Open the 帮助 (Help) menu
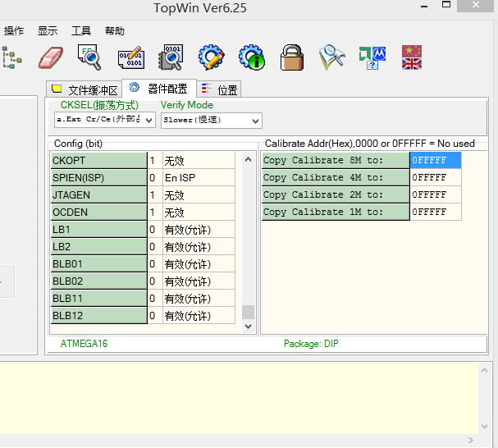Image resolution: width=498 pixels, height=448 pixels. [x=115, y=31]
